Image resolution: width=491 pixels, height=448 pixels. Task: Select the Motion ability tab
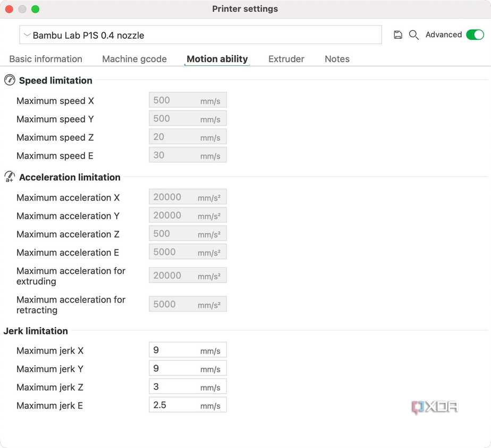pos(217,59)
